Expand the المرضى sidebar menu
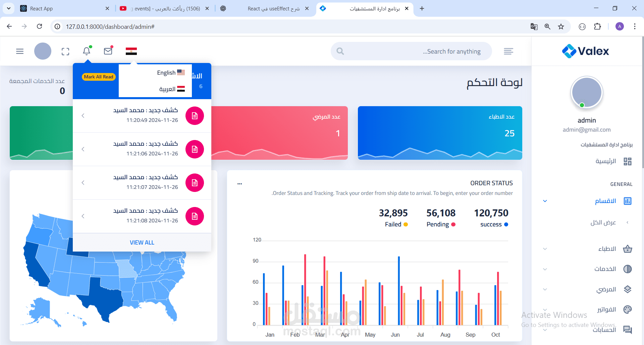The height and width of the screenshot is (345, 644). 587,289
